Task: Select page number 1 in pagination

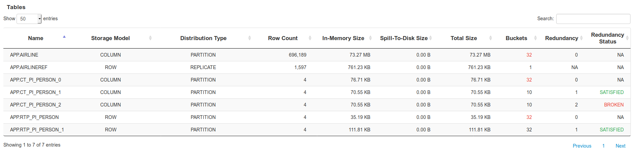Action: coord(603,146)
